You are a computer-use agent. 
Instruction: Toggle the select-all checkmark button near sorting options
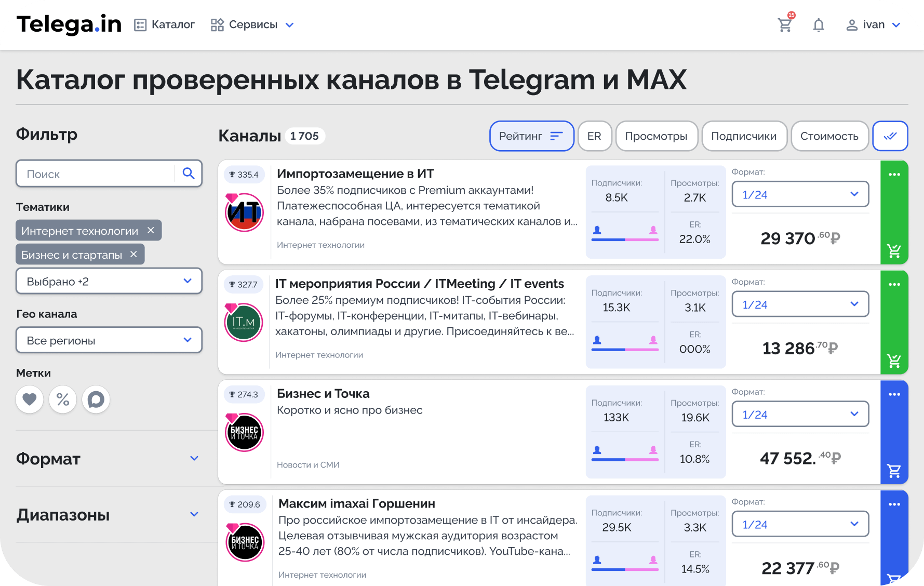click(x=890, y=136)
